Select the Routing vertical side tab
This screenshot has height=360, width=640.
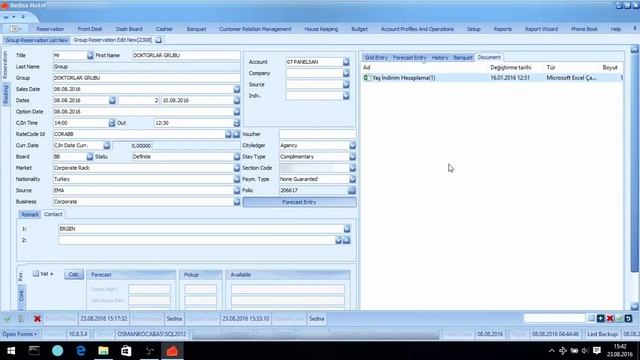[6, 94]
